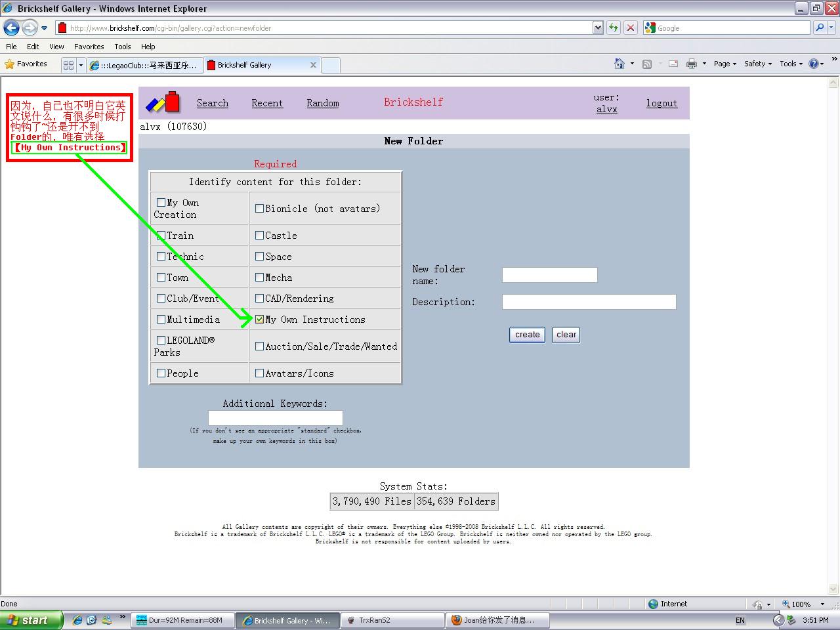The image size is (840, 630).
Task: Tick the Auction/Sale/Trade/Wanted checkbox
Action: 259,346
